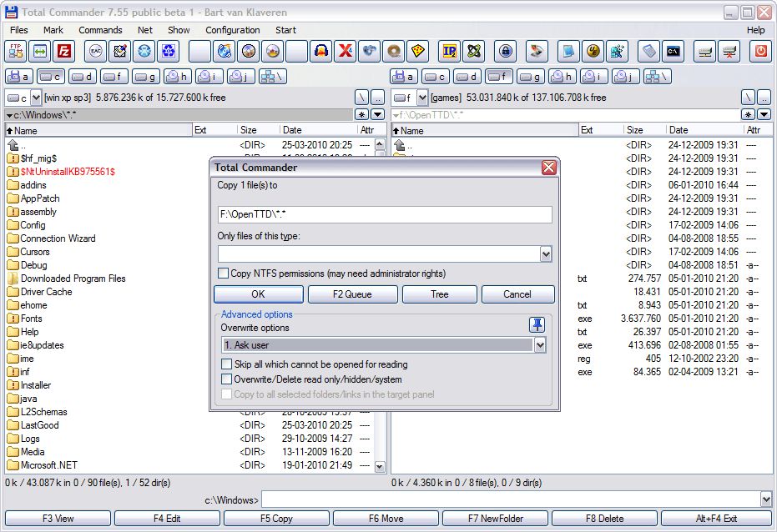Switch left panel to drive d
Viewport: 777px width, 532px height.
82,77
